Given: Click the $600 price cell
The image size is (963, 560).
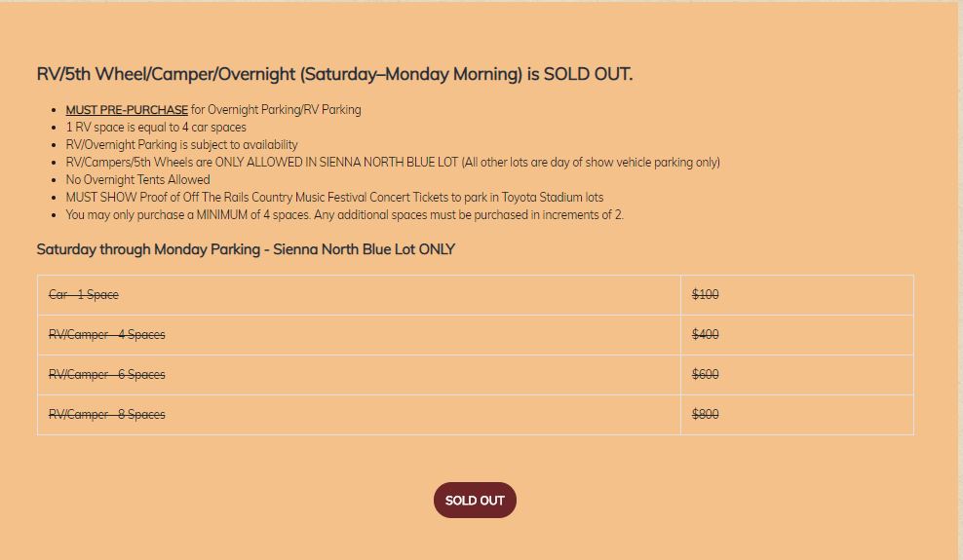Looking at the screenshot, I should pyautogui.click(x=705, y=375).
